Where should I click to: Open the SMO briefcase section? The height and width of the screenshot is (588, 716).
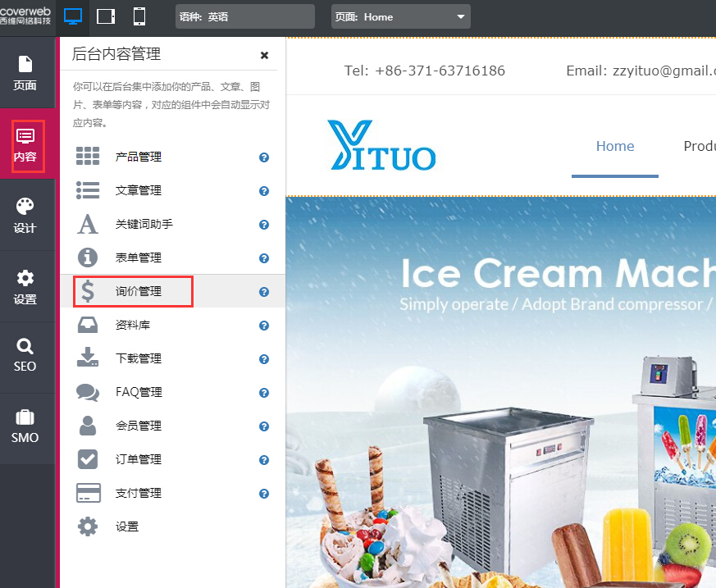click(x=25, y=426)
